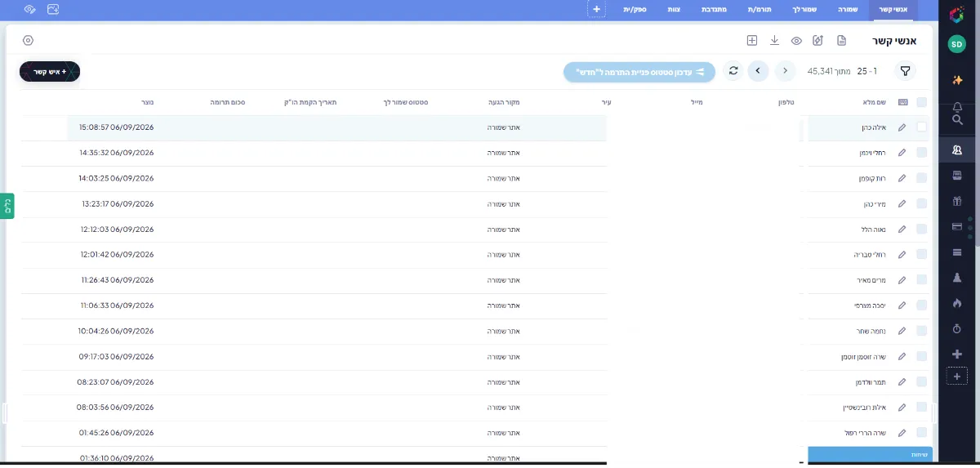
Task: Tick the checkbox for the אילה כהן row
Action: click(922, 127)
